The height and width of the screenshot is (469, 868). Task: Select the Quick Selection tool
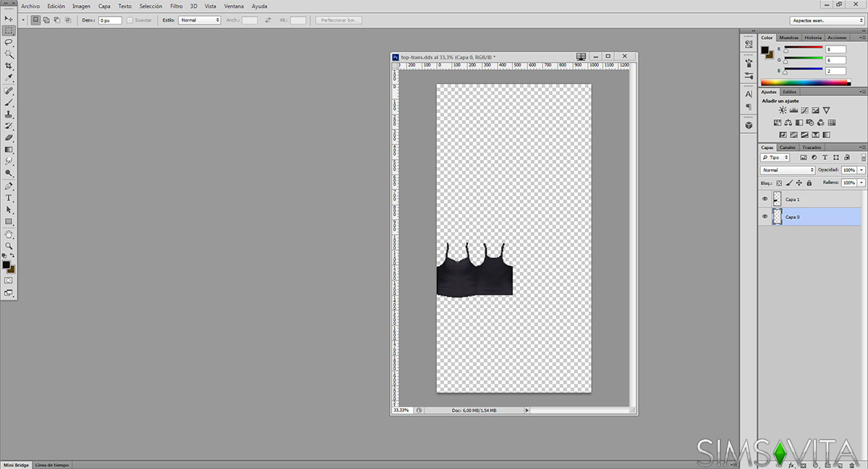tap(9, 54)
